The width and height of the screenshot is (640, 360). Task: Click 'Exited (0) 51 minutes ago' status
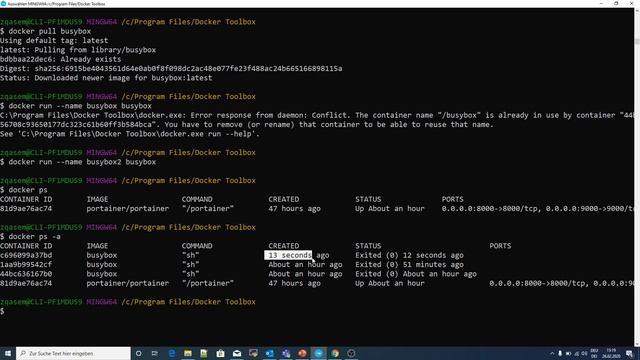pos(409,264)
